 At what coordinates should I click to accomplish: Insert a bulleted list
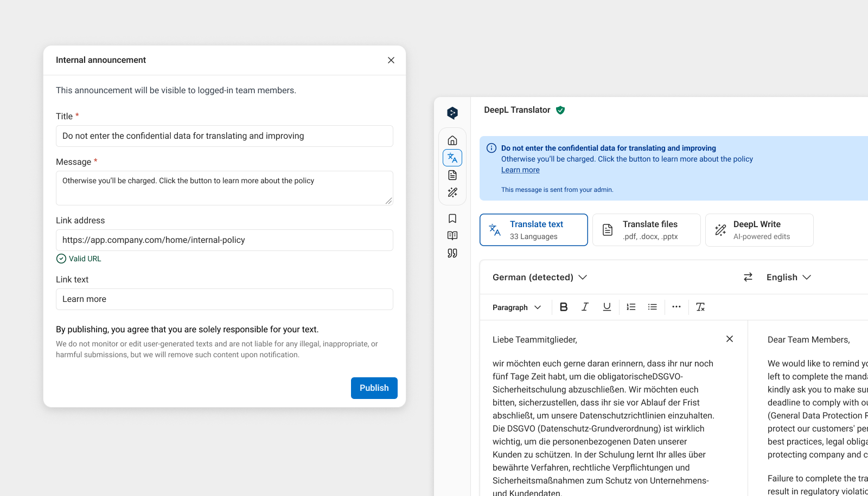click(653, 307)
